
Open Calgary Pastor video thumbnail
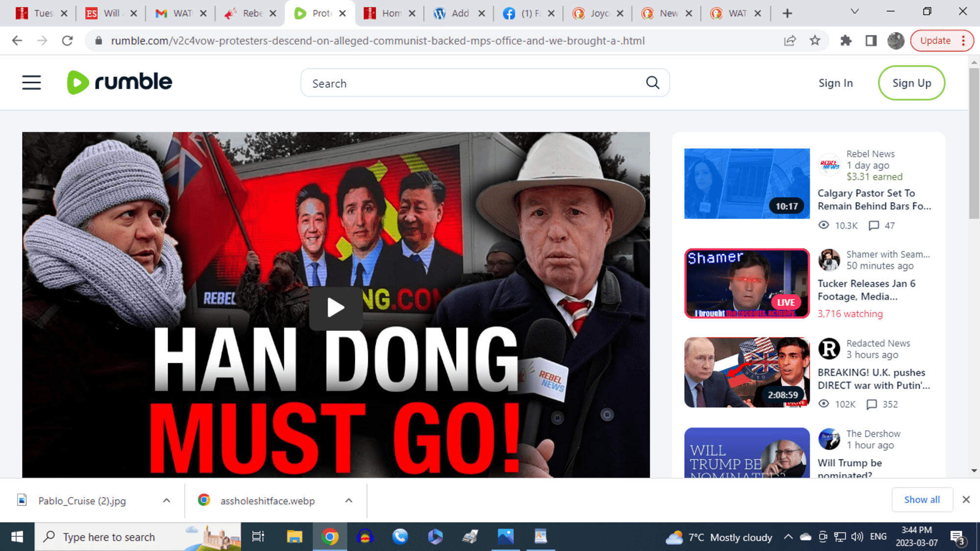point(747,183)
